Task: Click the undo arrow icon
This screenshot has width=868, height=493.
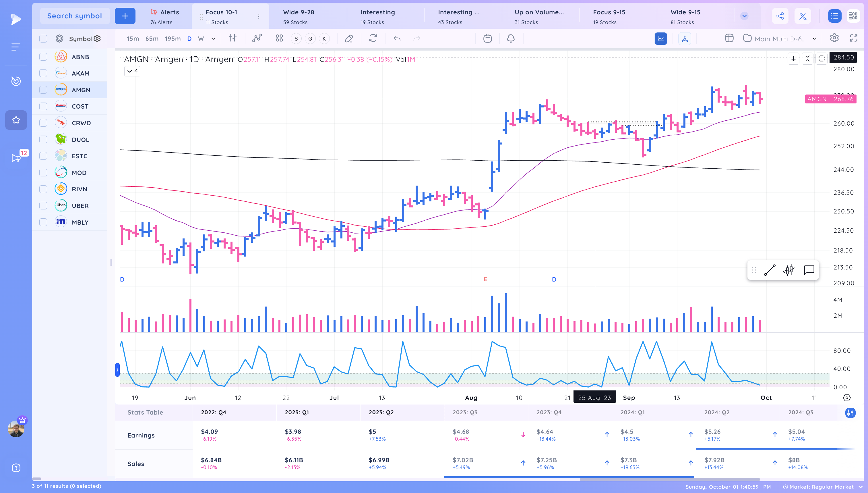Action: coord(397,38)
